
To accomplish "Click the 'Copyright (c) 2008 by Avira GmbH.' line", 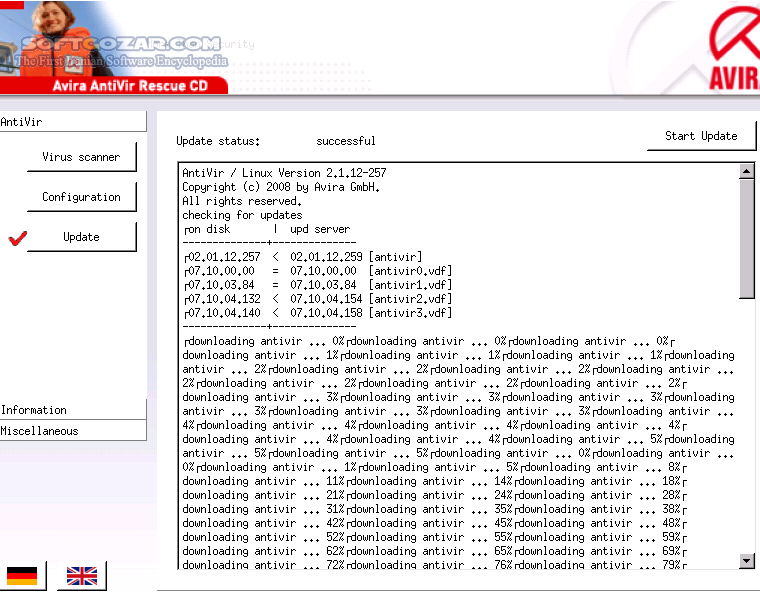I will coord(281,187).
